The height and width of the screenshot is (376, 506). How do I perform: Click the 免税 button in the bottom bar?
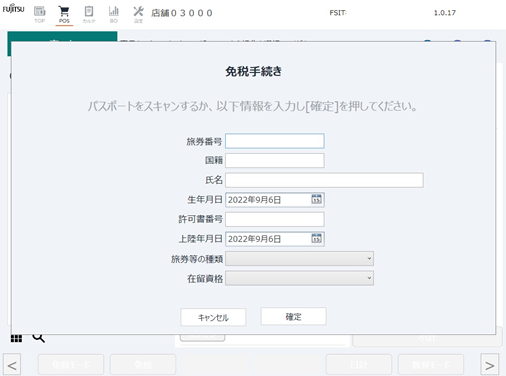pyautogui.click(x=143, y=365)
